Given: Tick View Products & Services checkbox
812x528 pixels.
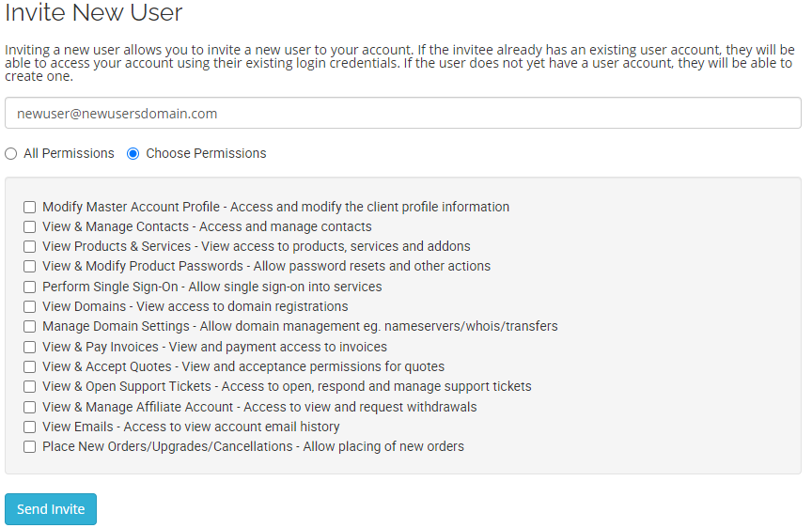Looking at the screenshot, I should click(x=30, y=247).
